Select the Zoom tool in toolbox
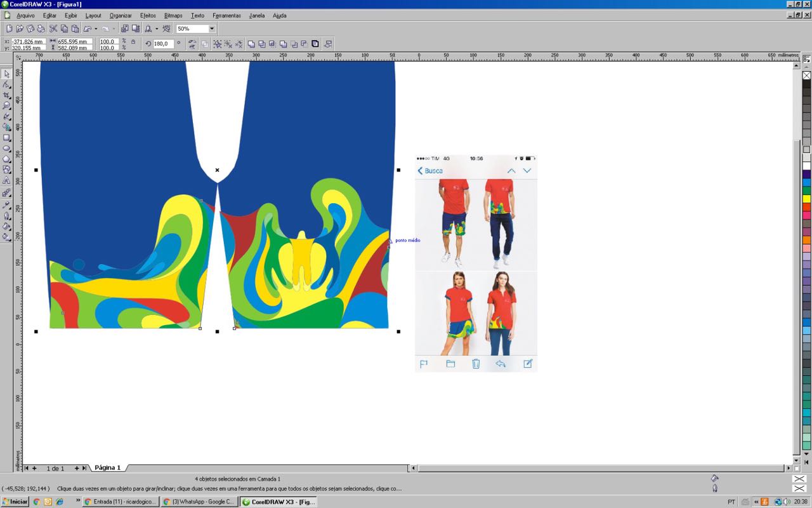The height and width of the screenshot is (508, 812). coord(7,105)
